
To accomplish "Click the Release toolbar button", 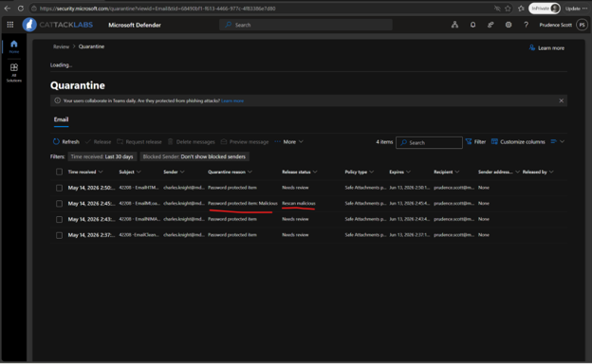I will coord(98,142).
